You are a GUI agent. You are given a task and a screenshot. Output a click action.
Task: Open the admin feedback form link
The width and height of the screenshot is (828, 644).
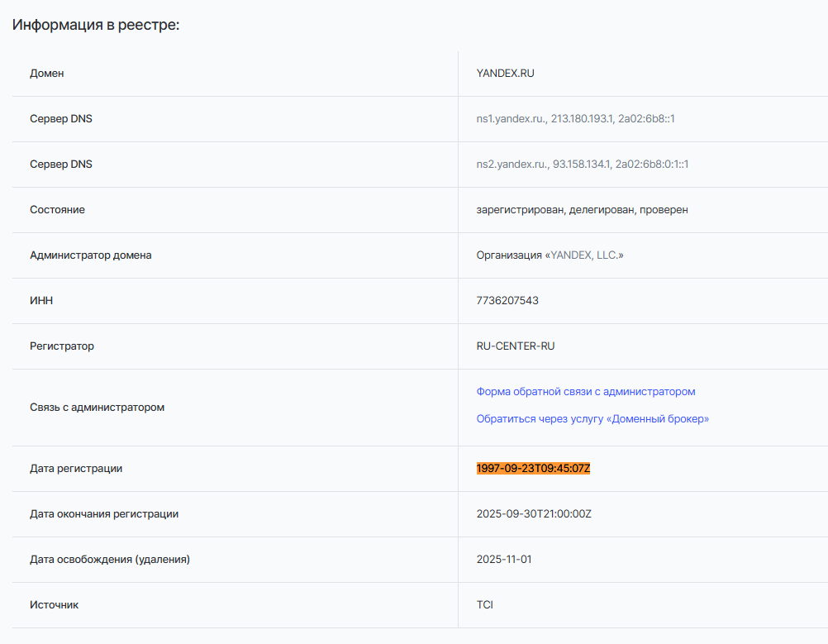click(586, 392)
